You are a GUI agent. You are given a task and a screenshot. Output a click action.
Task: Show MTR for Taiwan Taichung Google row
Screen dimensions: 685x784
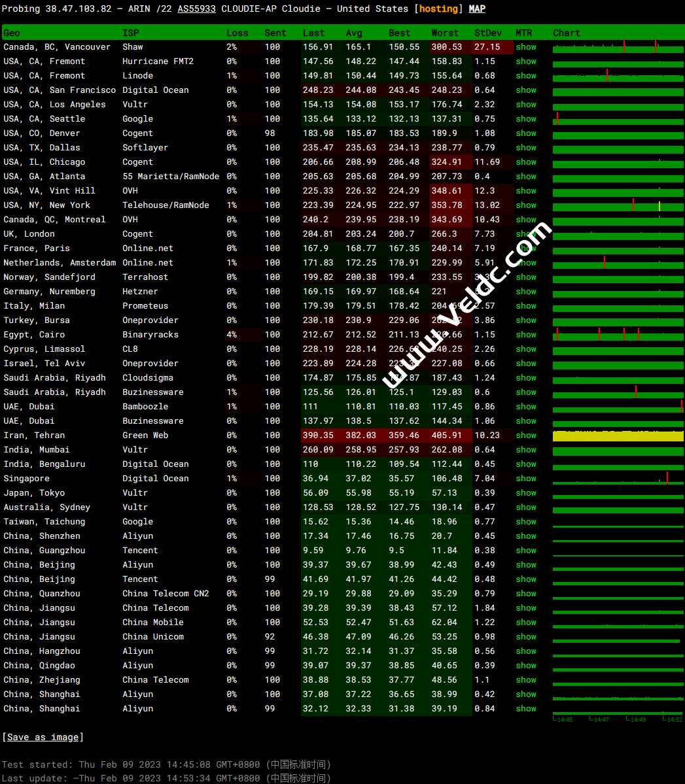pos(525,522)
